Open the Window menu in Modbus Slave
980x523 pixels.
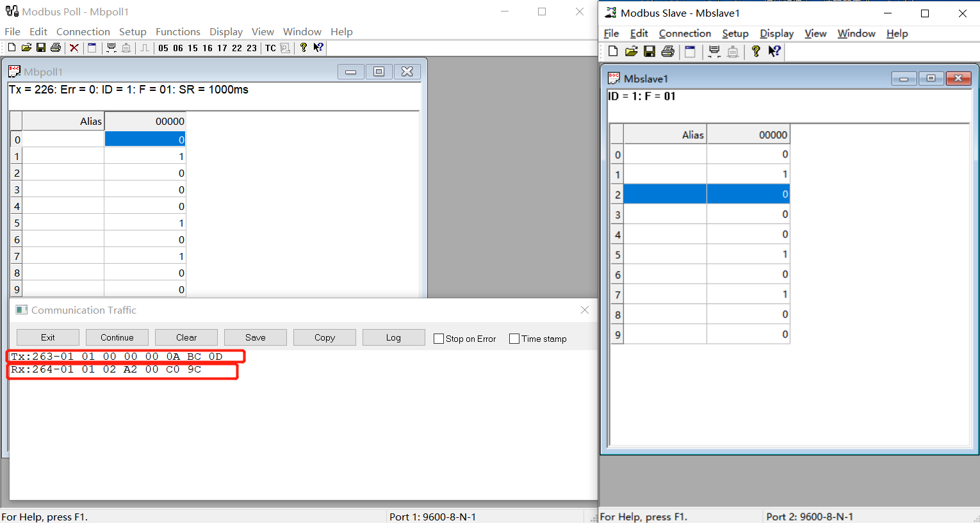point(856,33)
